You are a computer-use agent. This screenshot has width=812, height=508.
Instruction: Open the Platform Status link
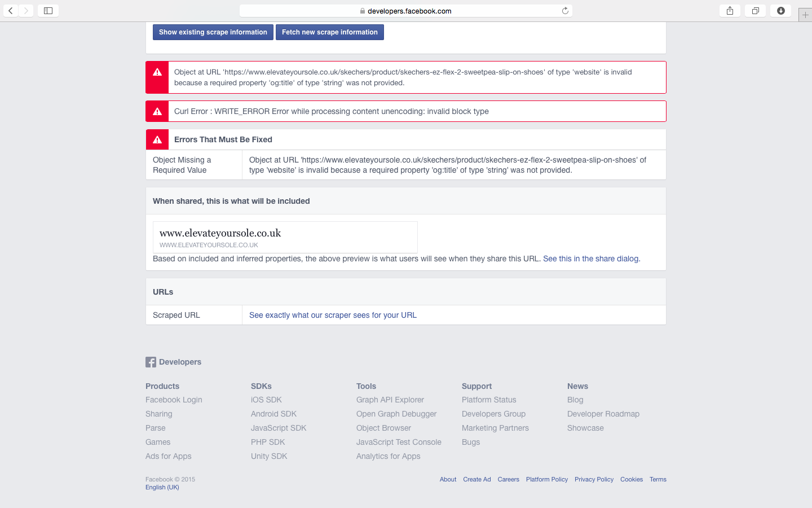pyautogui.click(x=489, y=400)
